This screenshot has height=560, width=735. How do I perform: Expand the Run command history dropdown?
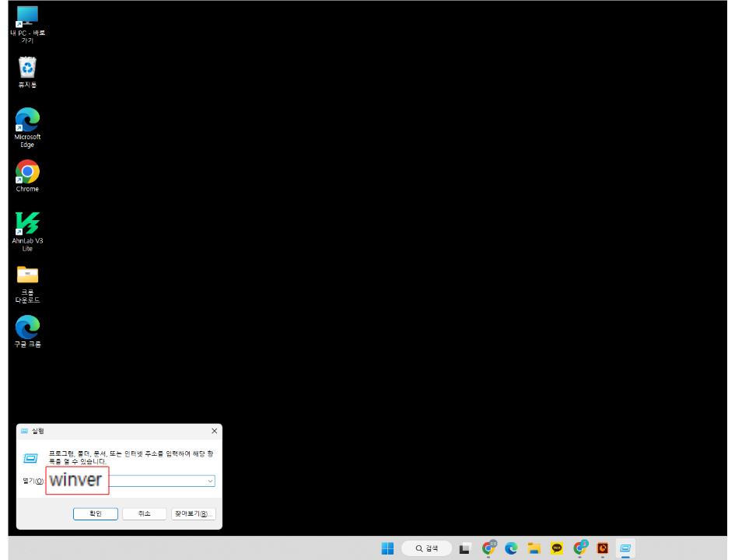(x=209, y=481)
